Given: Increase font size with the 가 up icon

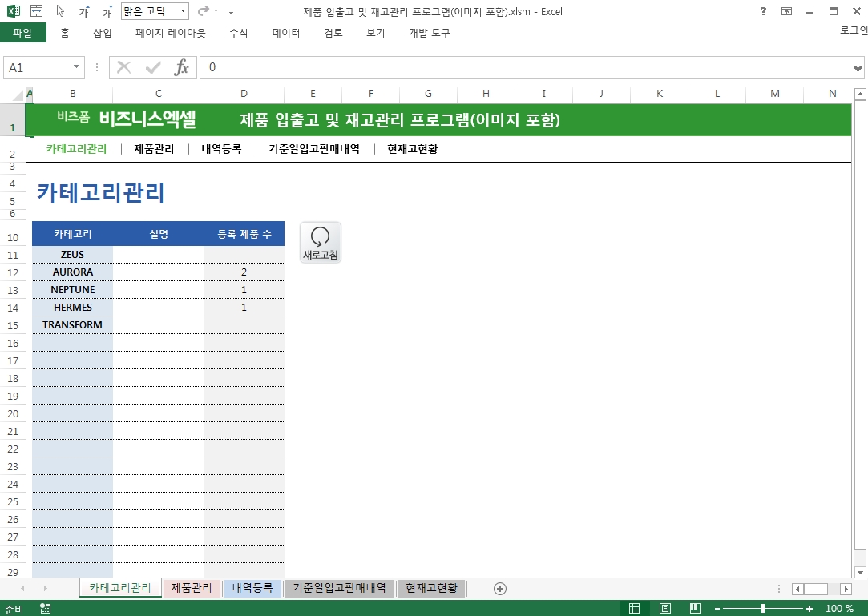Looking at the screenshot, I should tap(84, 12).
